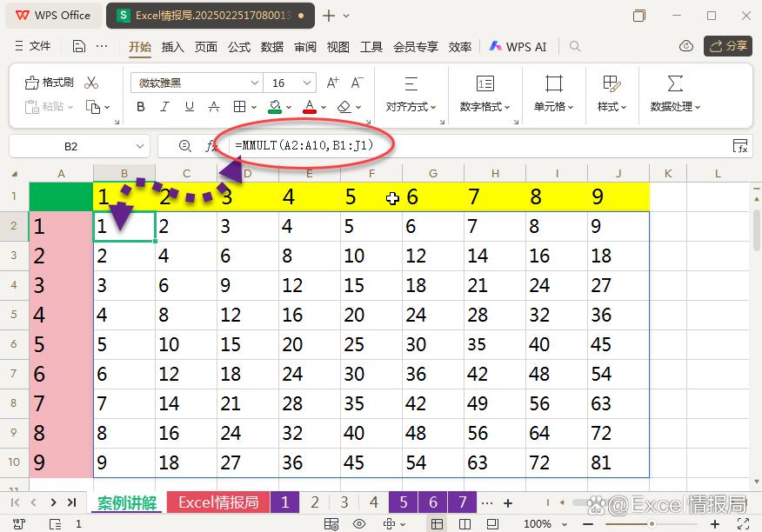Click the 分享 share button

(x=727, y=47)
